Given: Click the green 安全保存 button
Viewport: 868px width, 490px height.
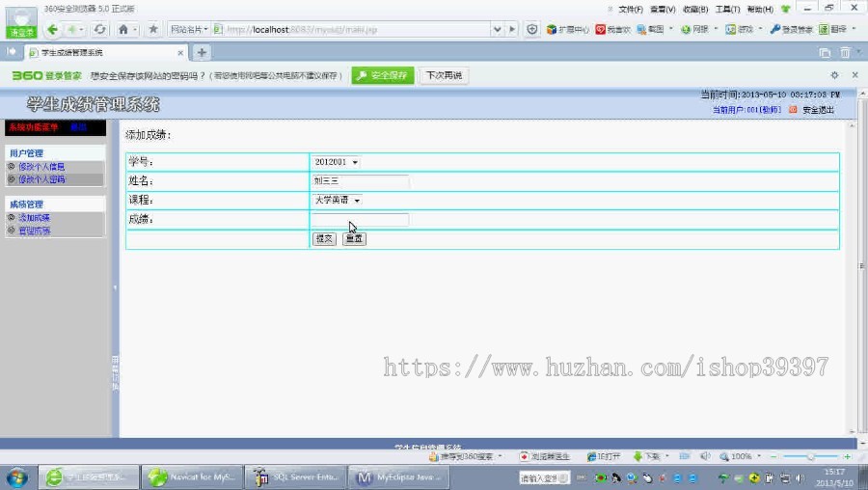Looking at the screenshot, I should (383, 75).
